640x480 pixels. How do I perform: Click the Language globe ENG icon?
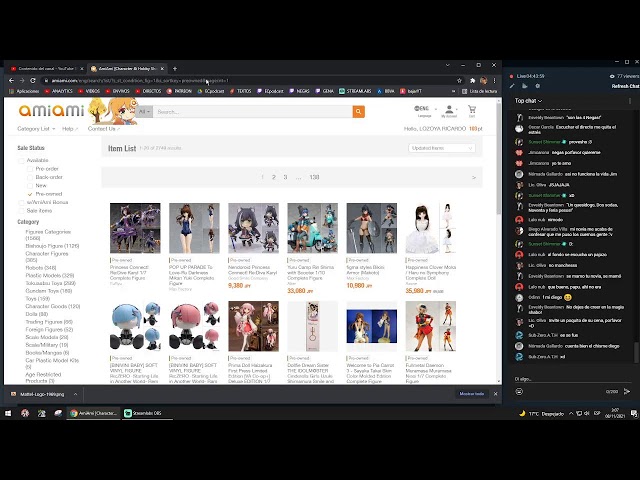click(x=422, y=109)
